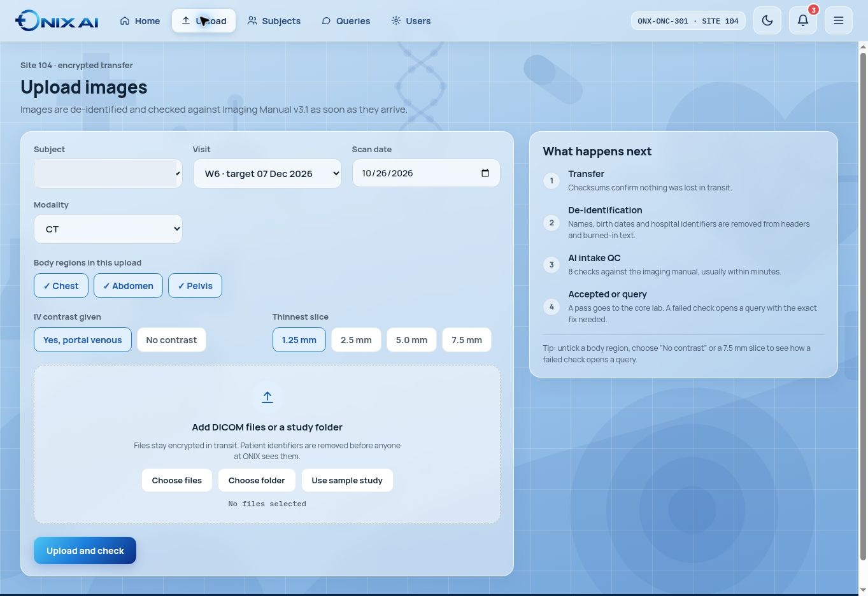Image resolution: width=868 pixels, height=596 pixels.
Task: Open notifications bell icon
Action: tap(803, 21)
